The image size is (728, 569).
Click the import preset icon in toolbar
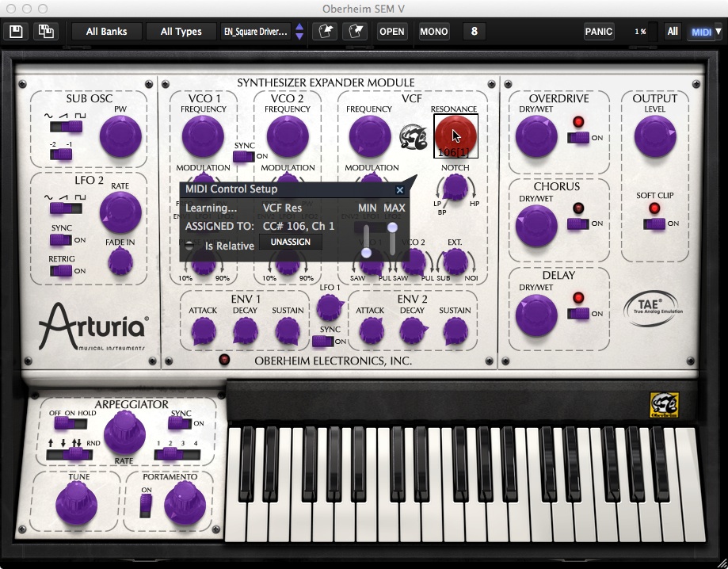click(324, 32)
